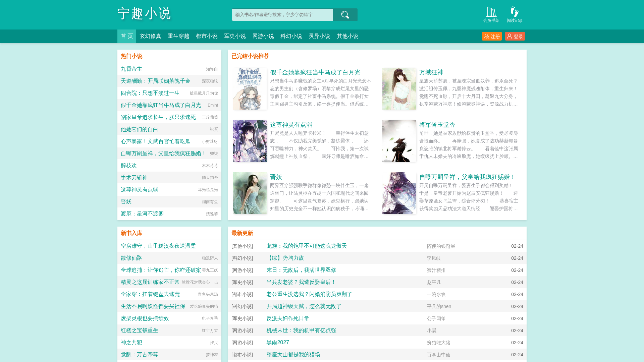The image size is (644, 362).
Task: Open 万域狂神 title link
Action: click(x=431, y=72)
